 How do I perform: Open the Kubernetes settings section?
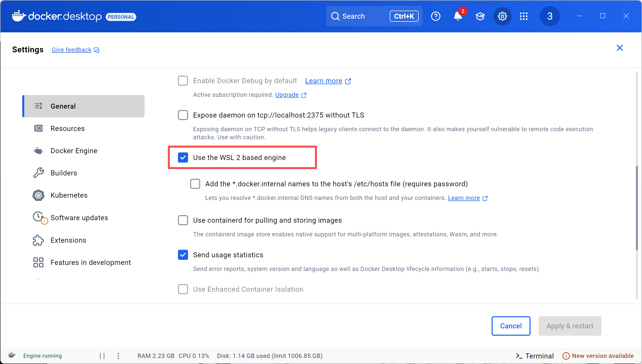point(69,195)
